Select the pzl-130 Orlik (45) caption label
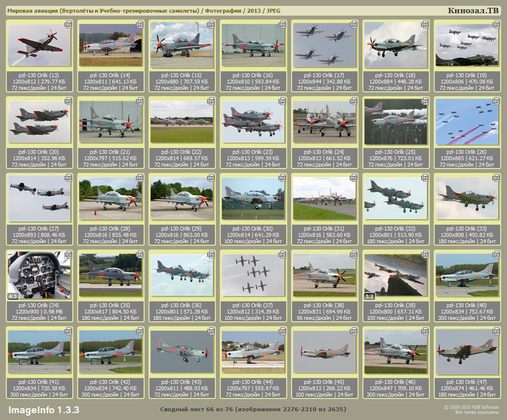This screenshot has height=420, width=507. [324, 382]
